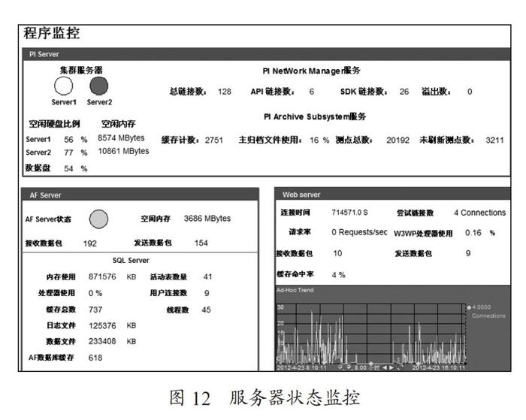Click the 缓存命中率 value 4 %
526x420 pixels.
click(x=338, y=275)
